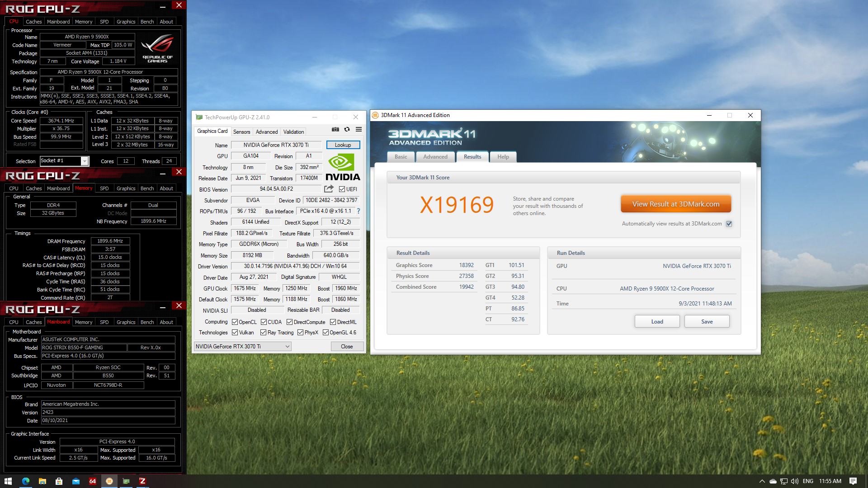Minimize the top CPU-Z window
Screen dimensions: 868x488
(163, 6)
